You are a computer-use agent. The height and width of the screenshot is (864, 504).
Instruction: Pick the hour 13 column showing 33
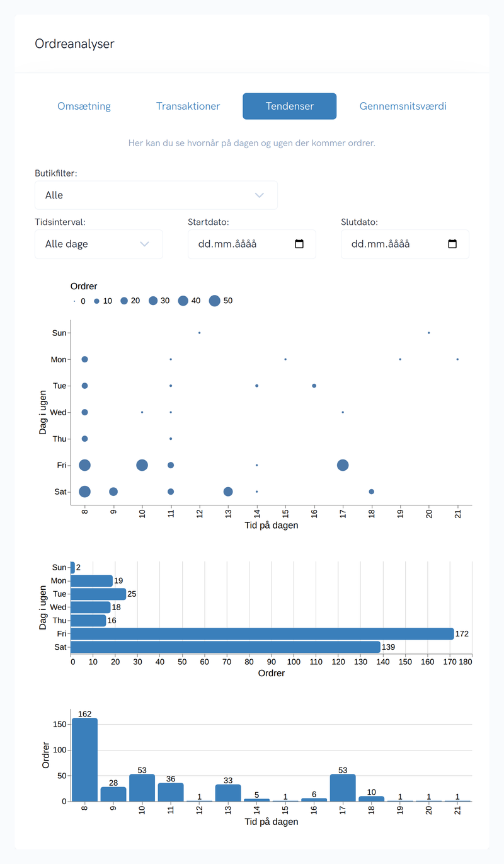click(228, 793)
